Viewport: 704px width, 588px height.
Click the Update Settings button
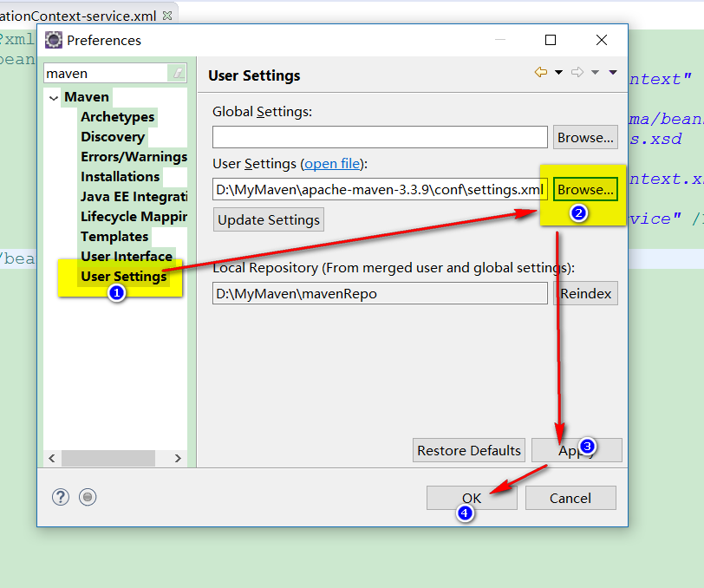(x=269, y=219)
